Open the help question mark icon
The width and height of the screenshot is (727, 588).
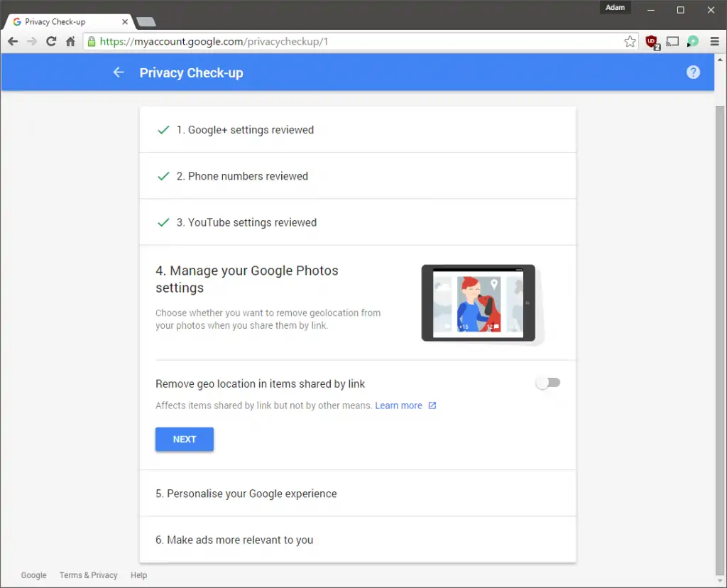[x=693, y=72]
